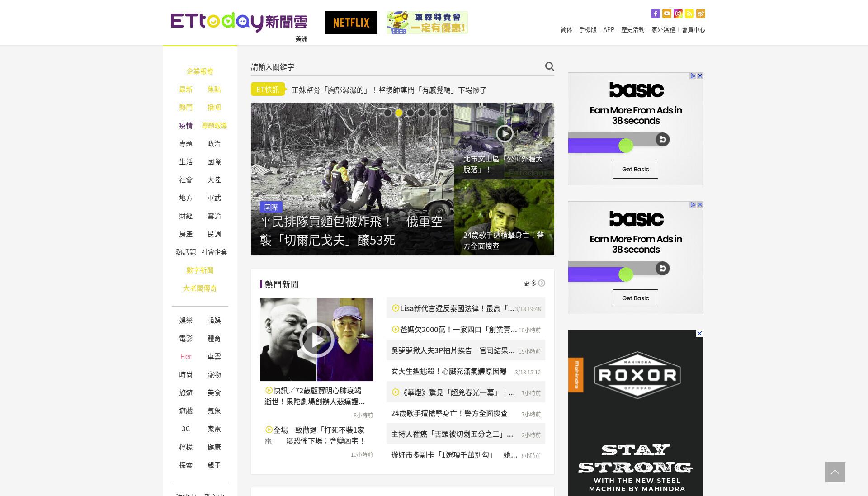Close the first basic ad
This screenshot has width=868, height=496.
[700, 76]
